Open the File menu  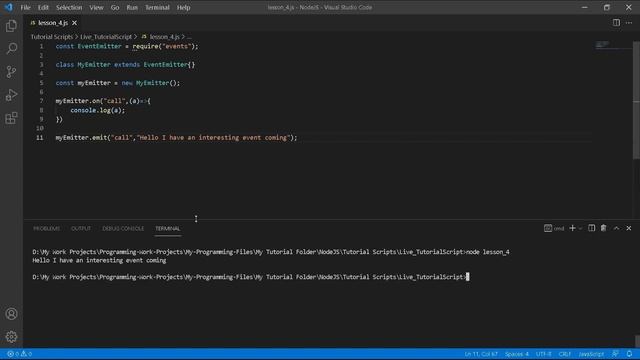pyautogui.click(x=25, y=7)
